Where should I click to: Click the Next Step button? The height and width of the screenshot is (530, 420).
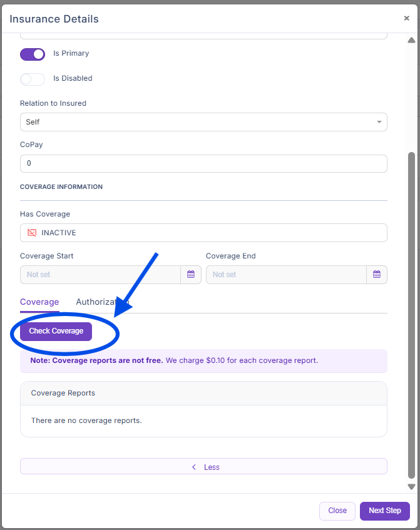(384, 511)
